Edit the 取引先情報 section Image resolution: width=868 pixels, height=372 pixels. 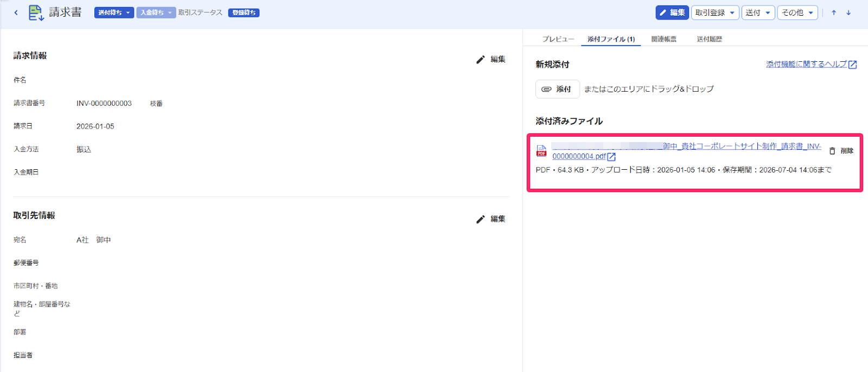490,219
